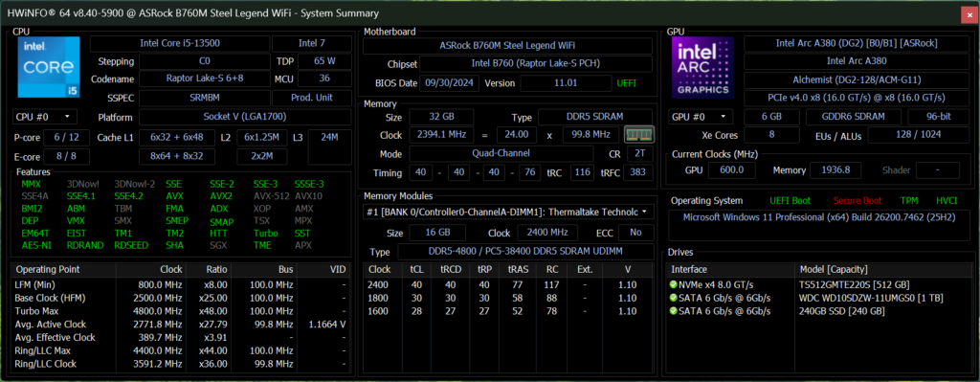Image resolution: width=980 pixels, height=382 pixels.
Task: Click the WDC WD10SDZW drive status icon
Action: (674, 298)
